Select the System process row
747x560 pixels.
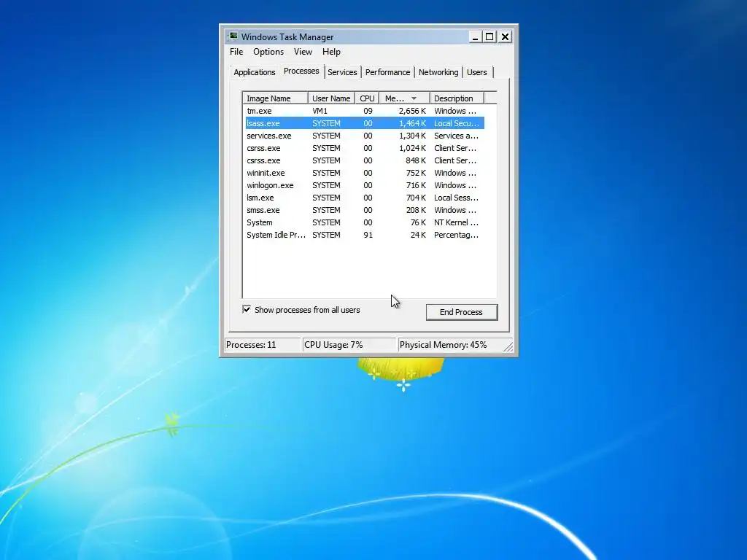coord(365,222)
